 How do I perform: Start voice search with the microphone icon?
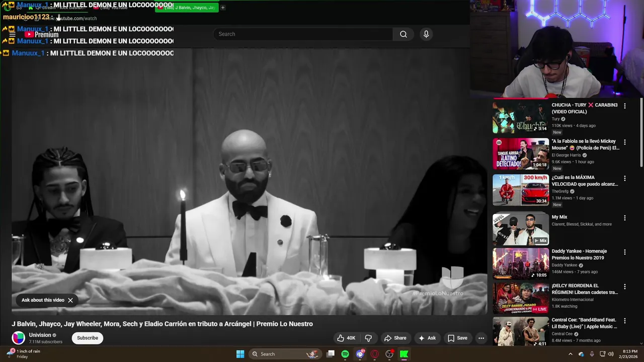point(426,34)
